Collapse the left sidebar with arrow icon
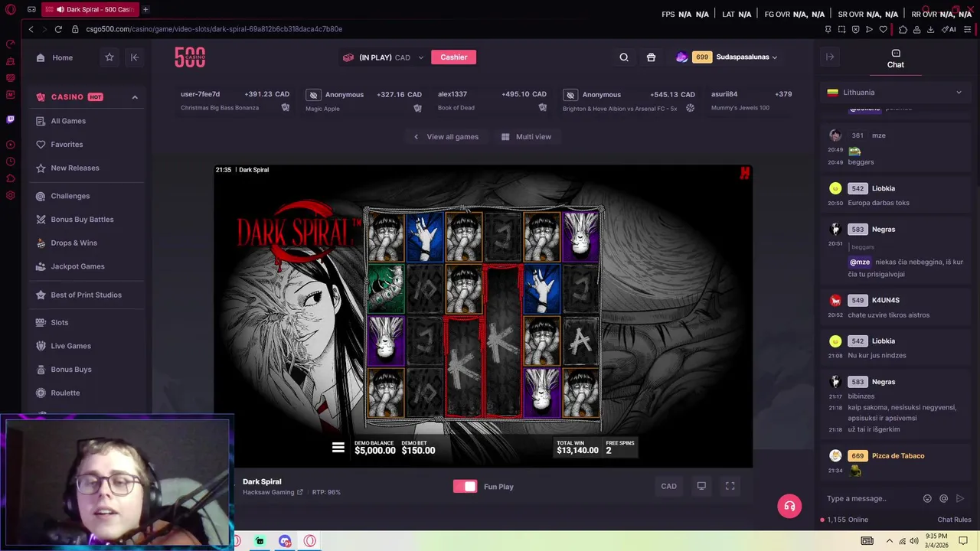The image size is (980, 551). (135, 57)
